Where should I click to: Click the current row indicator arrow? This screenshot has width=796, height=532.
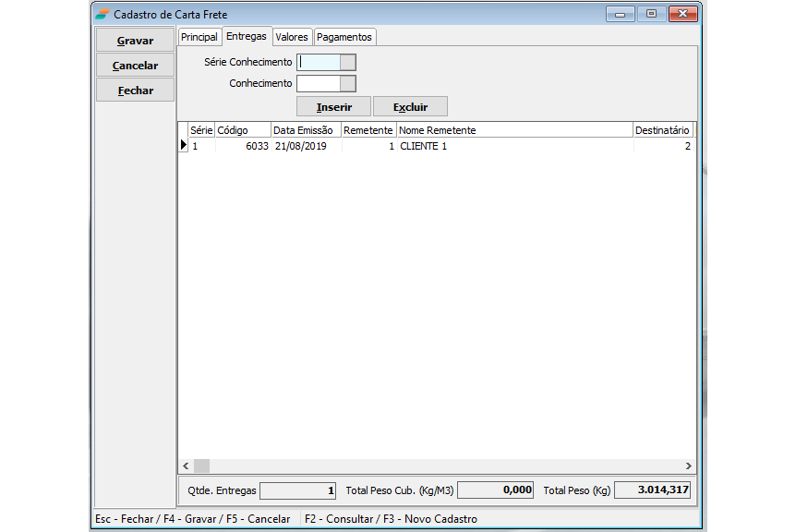pos(183,146)
